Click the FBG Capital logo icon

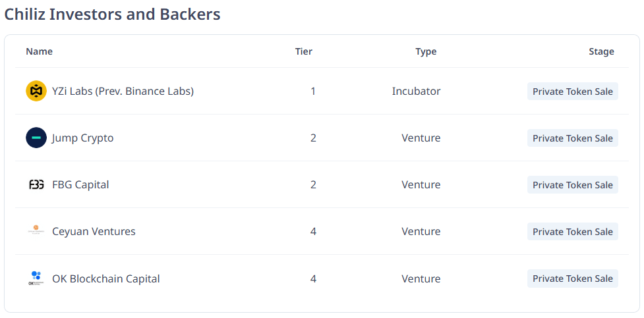coord(36,185)
